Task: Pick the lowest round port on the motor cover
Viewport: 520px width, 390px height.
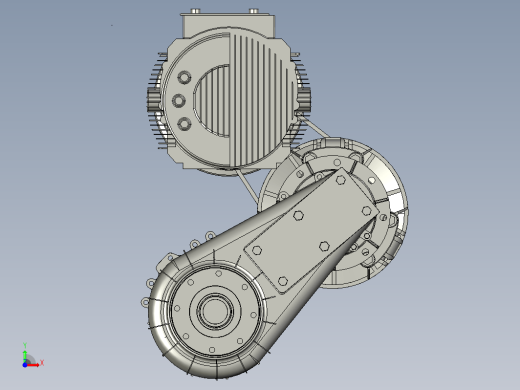Action: [184, 124]
